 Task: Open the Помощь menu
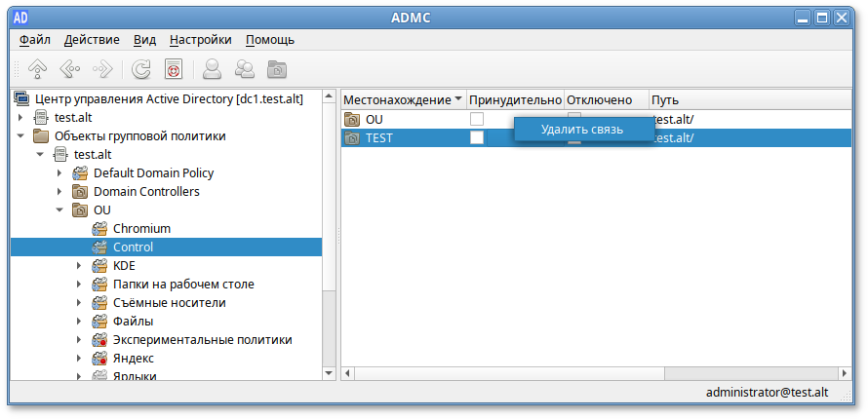[270, 40]
